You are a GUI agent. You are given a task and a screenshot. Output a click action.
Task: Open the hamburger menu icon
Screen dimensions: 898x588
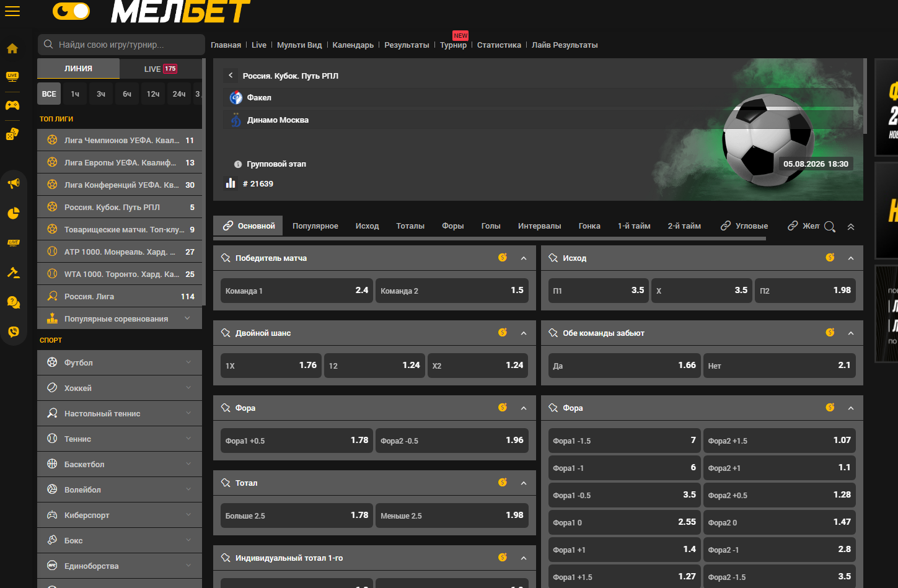[12, 11]
